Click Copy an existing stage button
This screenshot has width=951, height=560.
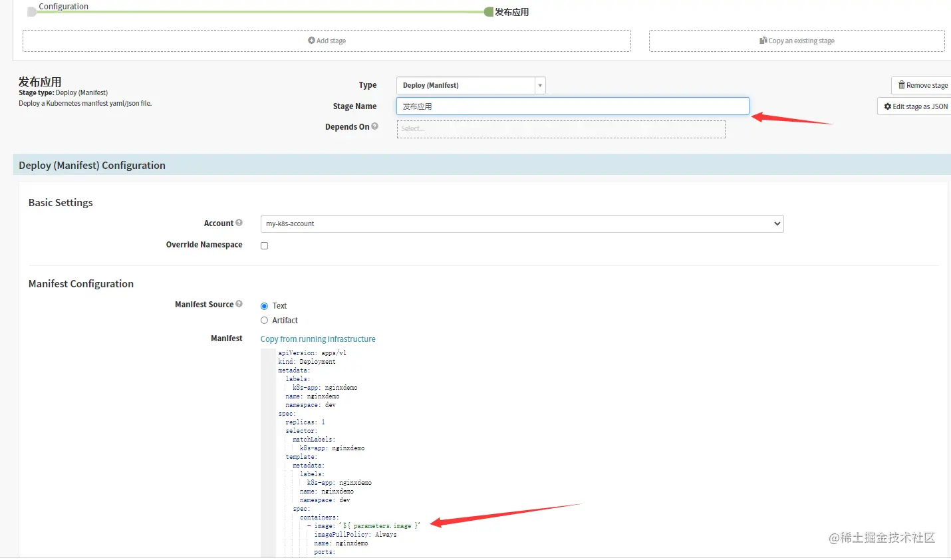click(797, 41)
